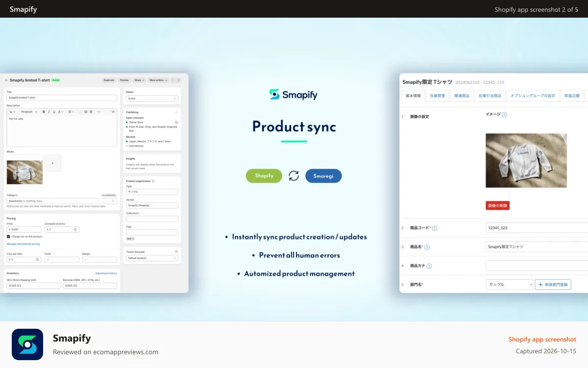This screenshot has height=368, width=588.
Task: Click the green Shopify pill
Action: coord(264,176)
